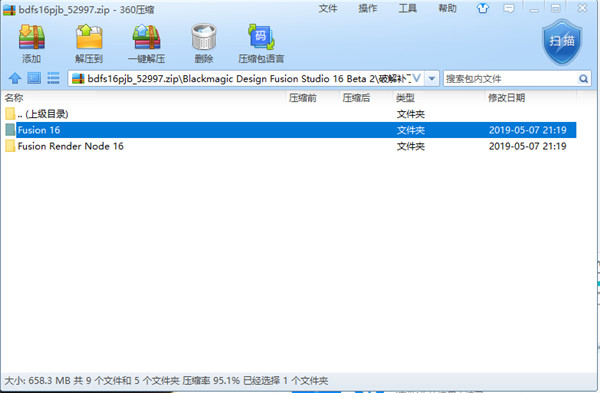Click the archive icon in the address bar

(78, 78)
